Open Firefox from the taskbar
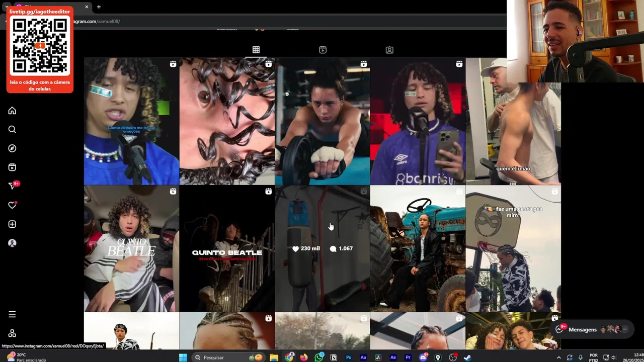 (x=304, y=357)
